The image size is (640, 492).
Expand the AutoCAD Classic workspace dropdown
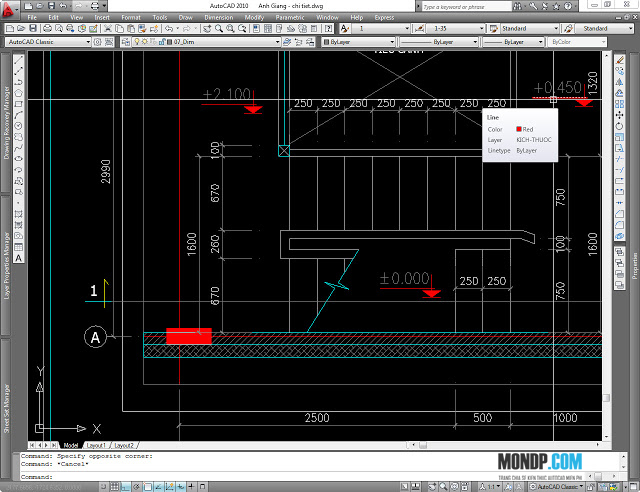(88, 42)
